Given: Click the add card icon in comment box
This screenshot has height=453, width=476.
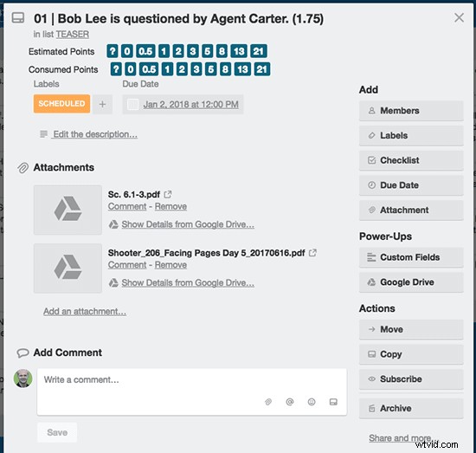Looking at the screenshot, I should (x=333, y=402).
